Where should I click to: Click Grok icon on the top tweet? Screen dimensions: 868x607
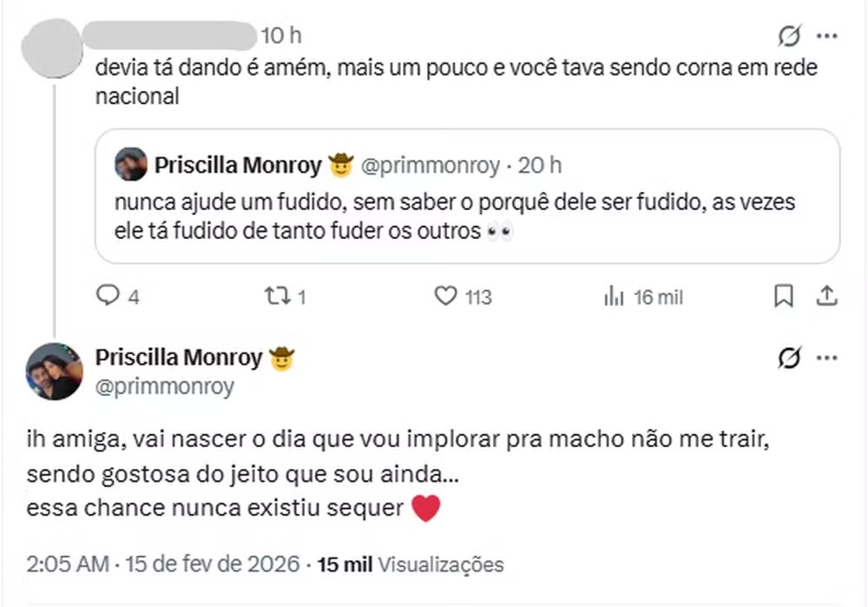(788, 36)
